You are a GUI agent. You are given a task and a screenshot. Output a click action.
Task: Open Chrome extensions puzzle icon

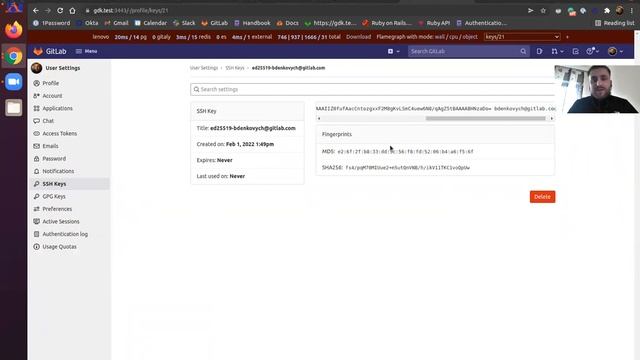tap(607, 11)
